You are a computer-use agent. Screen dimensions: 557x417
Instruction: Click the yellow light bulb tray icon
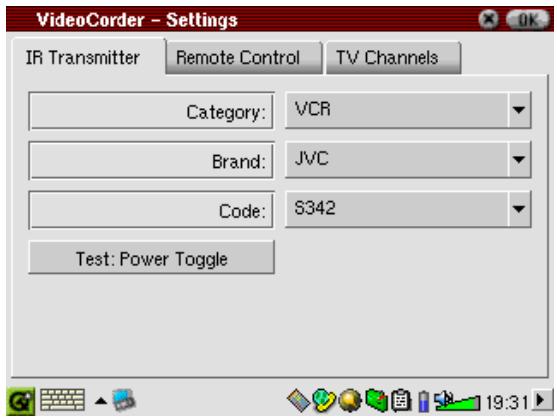coord(350,401)
